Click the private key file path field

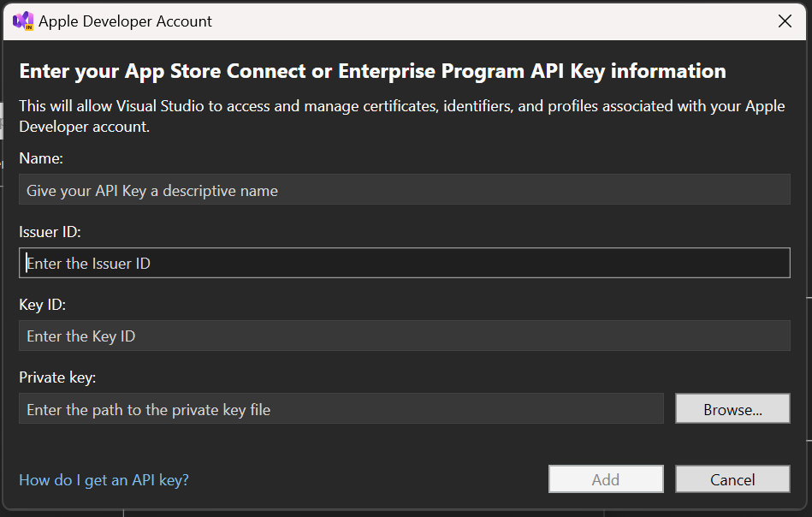point(341,409)
